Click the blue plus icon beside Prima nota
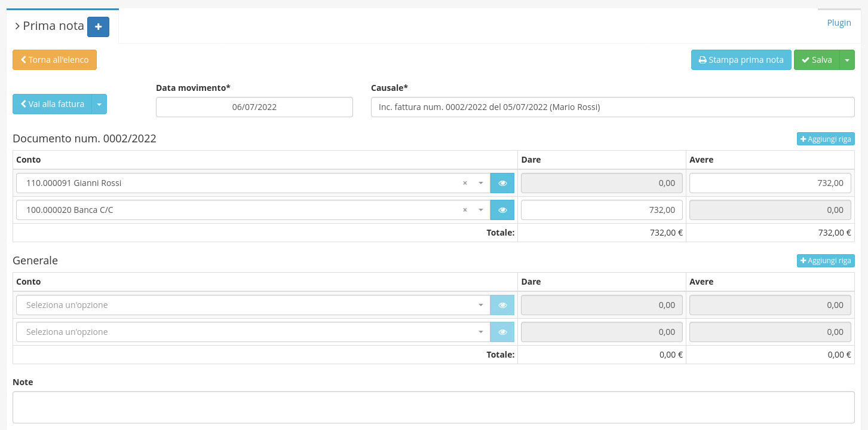 coord(98,27)
